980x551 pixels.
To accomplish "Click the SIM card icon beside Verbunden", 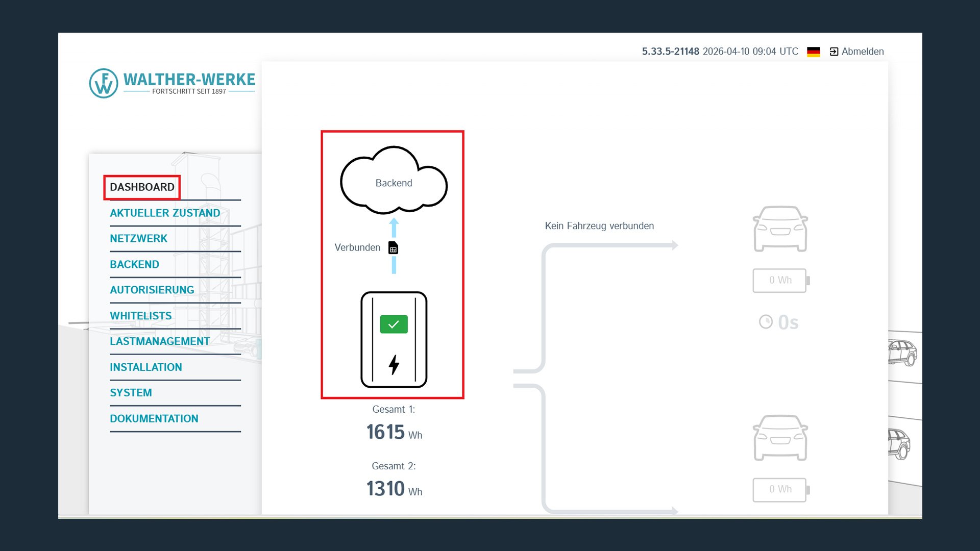I will point(393,247).
